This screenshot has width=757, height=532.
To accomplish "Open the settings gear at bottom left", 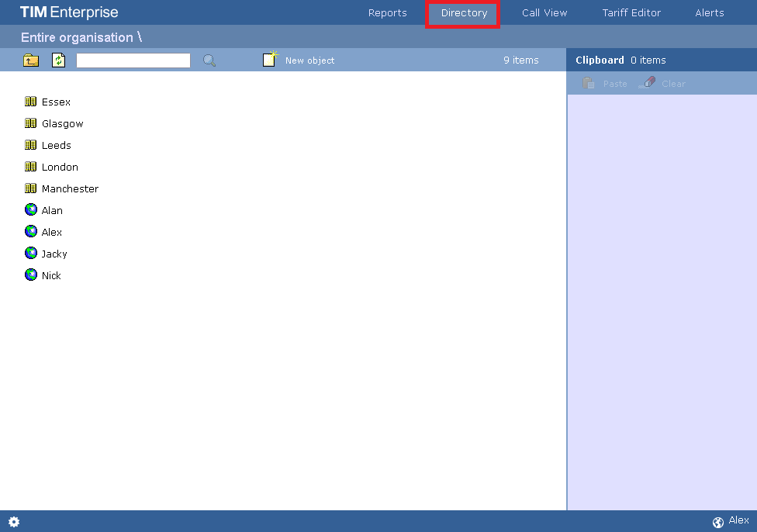I will (x=13, y=522).
